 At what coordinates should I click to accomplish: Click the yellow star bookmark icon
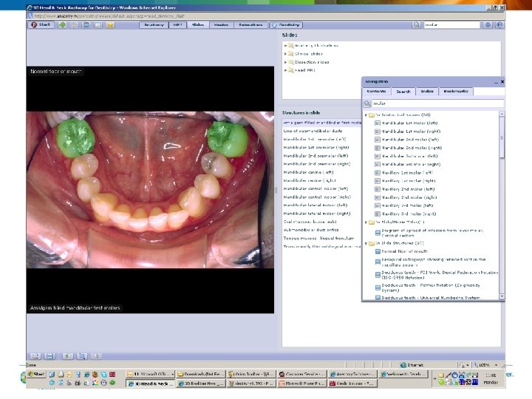coord(110,25)
